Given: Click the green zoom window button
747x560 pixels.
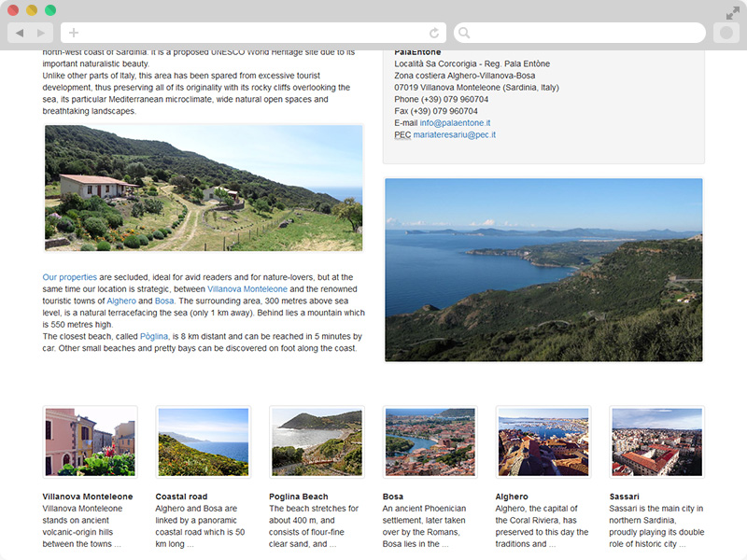Looking at the screenshot, I should pyautogui.click(x=50, y=10).
